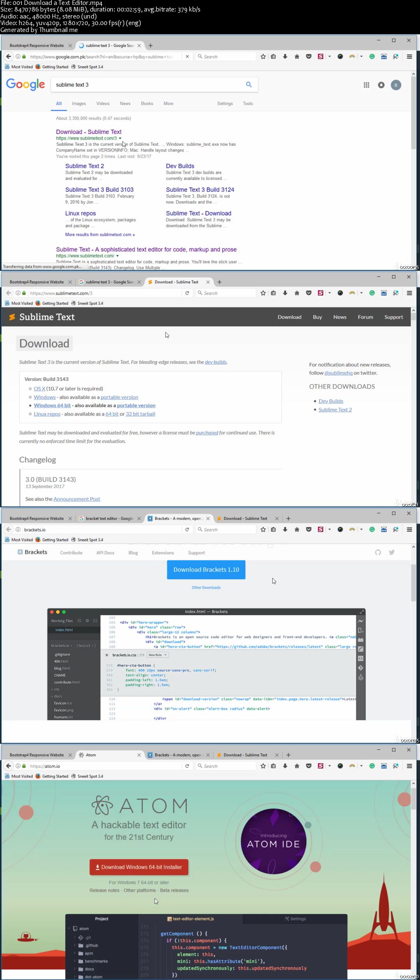
Task: Open the More dropdown in Google's search tabs
Action: (x=168, y=103)
